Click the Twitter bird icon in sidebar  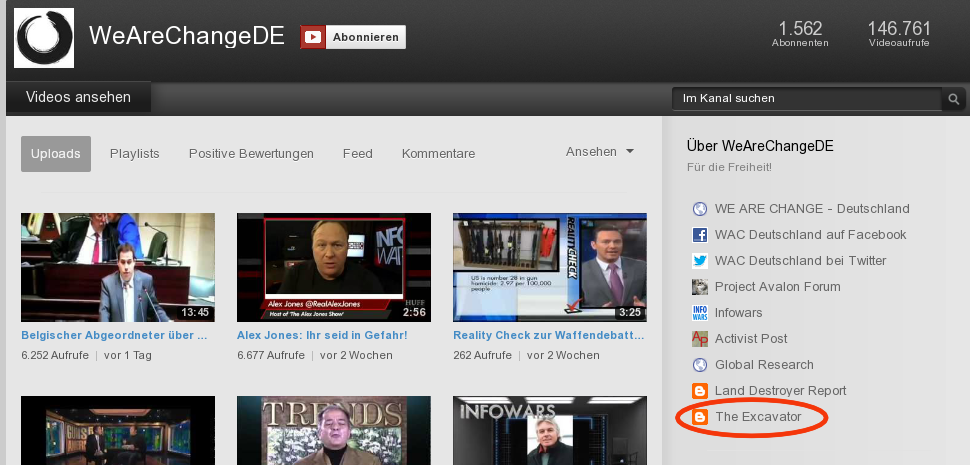(x=700, y=261)
